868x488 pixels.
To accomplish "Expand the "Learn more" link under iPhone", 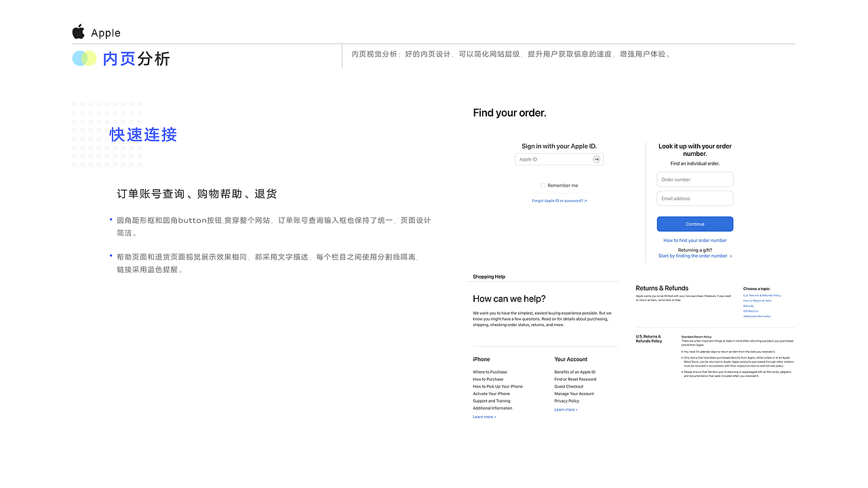I will pyautogui.click(x=484, y=416).
